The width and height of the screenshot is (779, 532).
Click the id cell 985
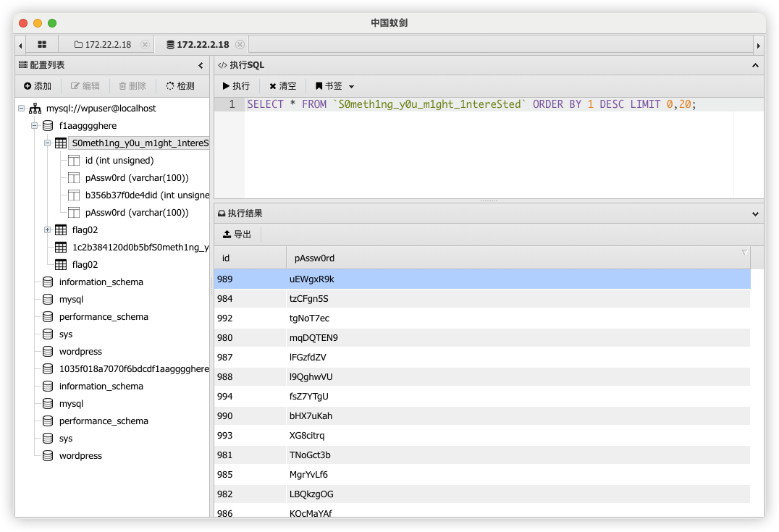[x=250, y=474]
